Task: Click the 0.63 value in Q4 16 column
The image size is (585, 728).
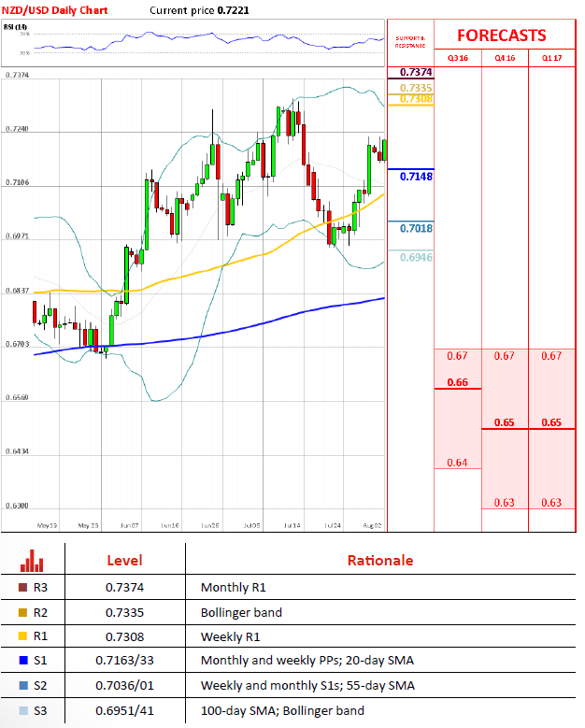Action: pyautogui.click(x=505, y=503)
